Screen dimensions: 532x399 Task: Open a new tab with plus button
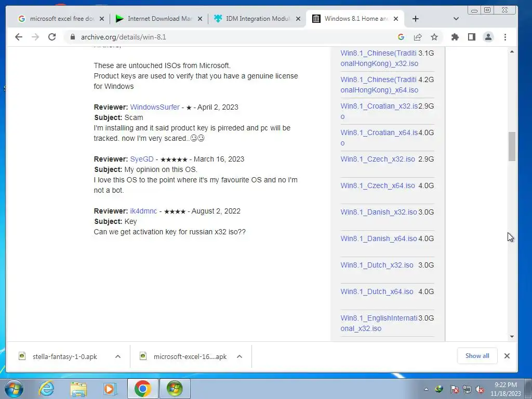pyautogui.click(x=416, y=19)
